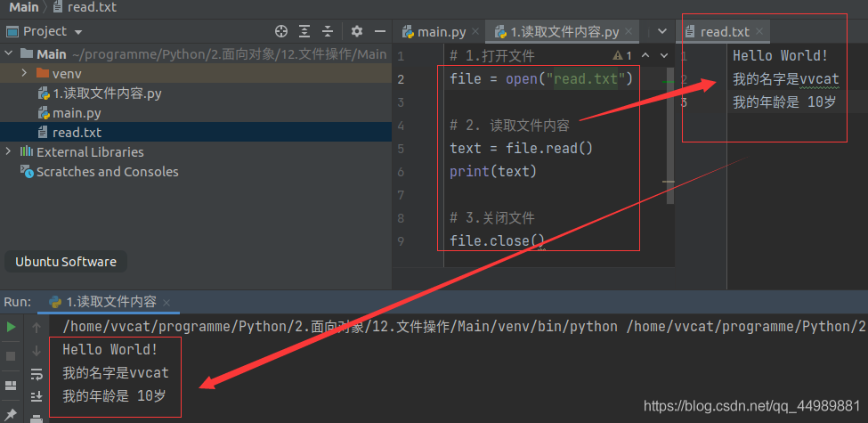Open Project panel settings gear
This screenshot has width=868, height=423.
(357, 31)
